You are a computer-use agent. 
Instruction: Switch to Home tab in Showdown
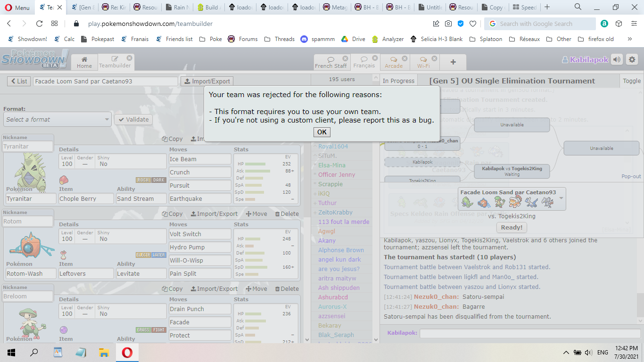(84, 62)
